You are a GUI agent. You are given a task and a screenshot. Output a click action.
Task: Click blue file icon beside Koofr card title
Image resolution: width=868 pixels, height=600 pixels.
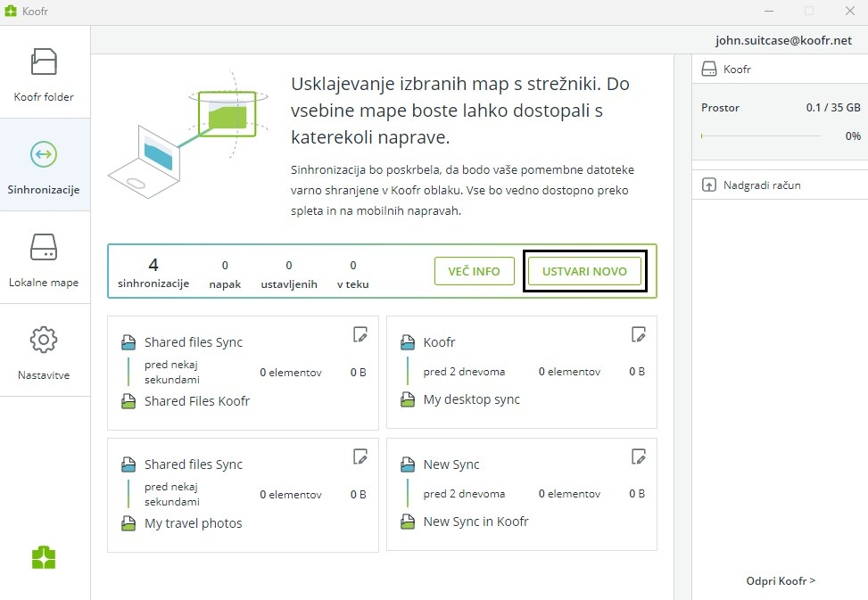pyautogui.click(x=408, y=342)
